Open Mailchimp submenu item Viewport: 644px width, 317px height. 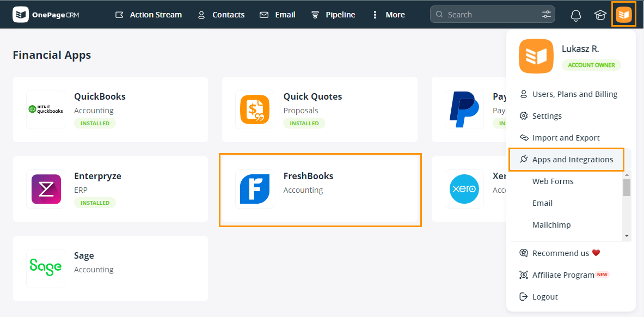[551, 225]
